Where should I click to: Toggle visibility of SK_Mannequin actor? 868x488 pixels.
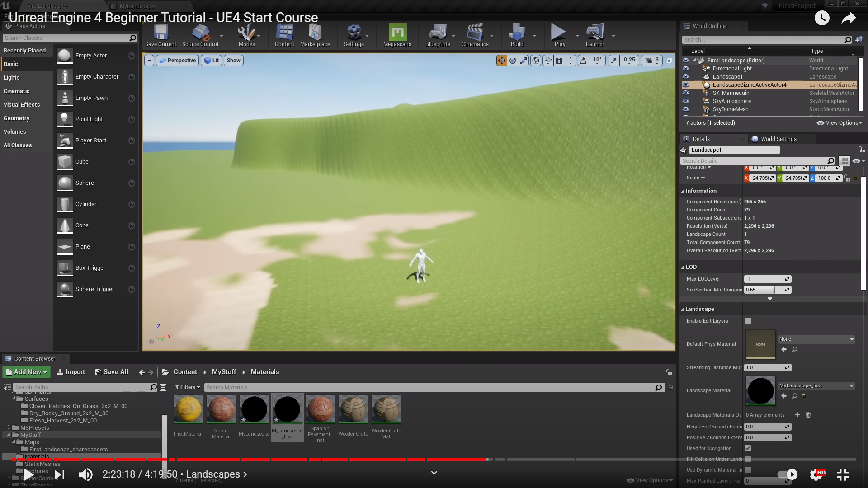(686, 93)
